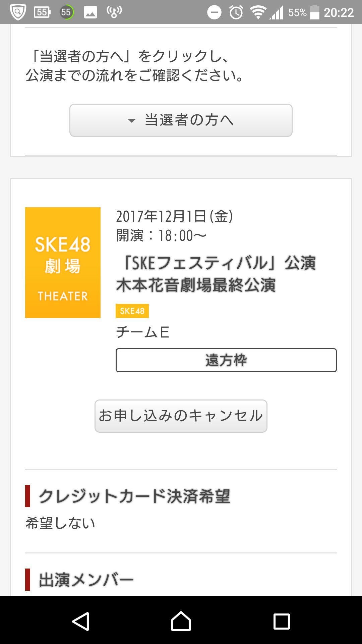Tap the SKE48劇場 THEATER thumbnail

click(63, 263)
